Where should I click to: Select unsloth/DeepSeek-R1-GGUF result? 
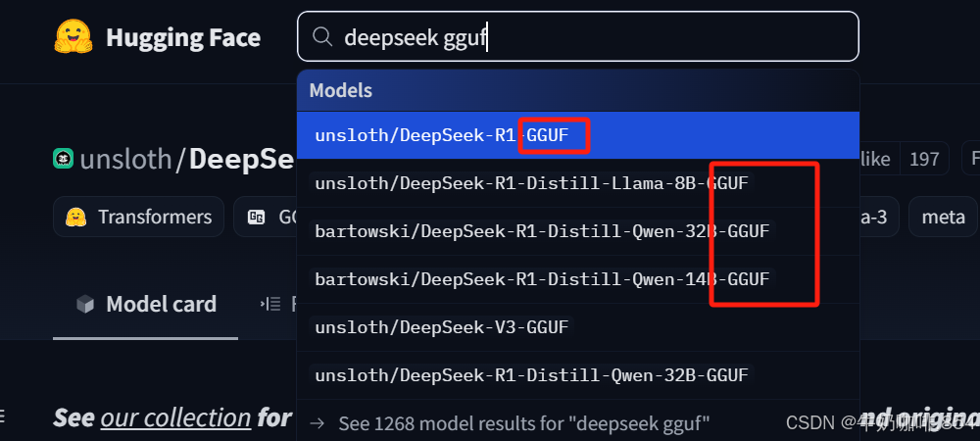(578, 135)
